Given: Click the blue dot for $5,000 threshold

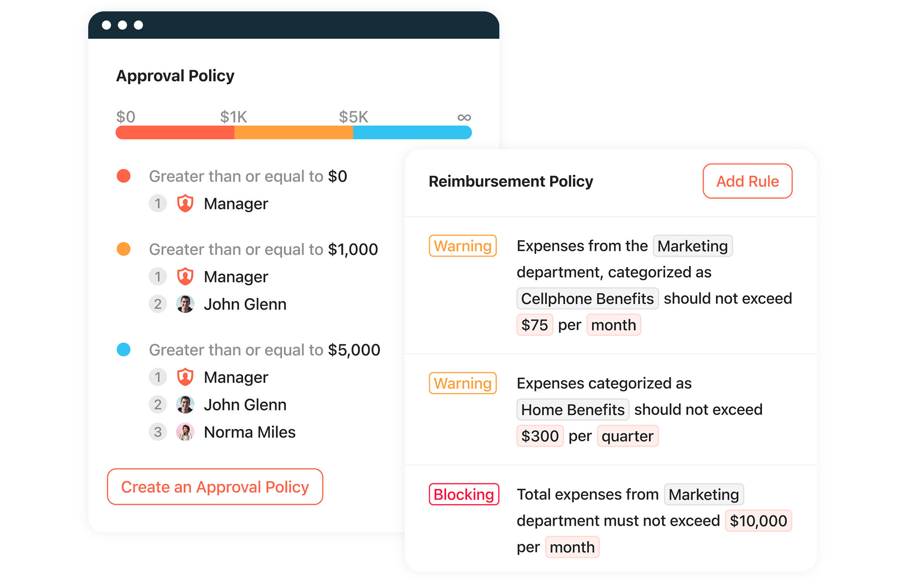Looking at the screenshot, I should (x=123, y=349).
